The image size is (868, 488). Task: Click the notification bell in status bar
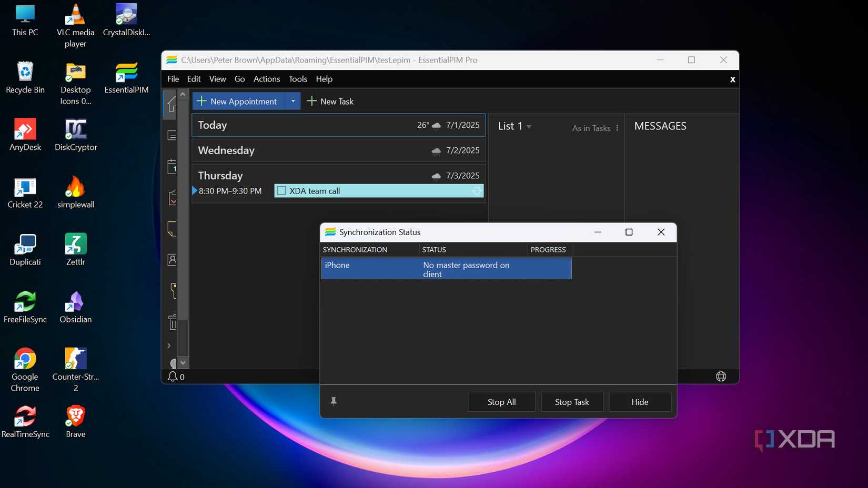tap(173, 377)
